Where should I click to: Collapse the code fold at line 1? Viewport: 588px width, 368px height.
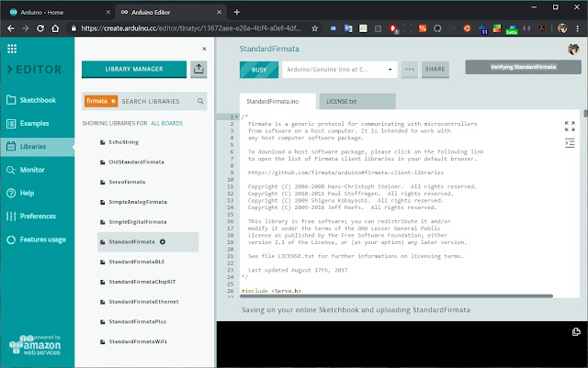(x=236, y=117)
